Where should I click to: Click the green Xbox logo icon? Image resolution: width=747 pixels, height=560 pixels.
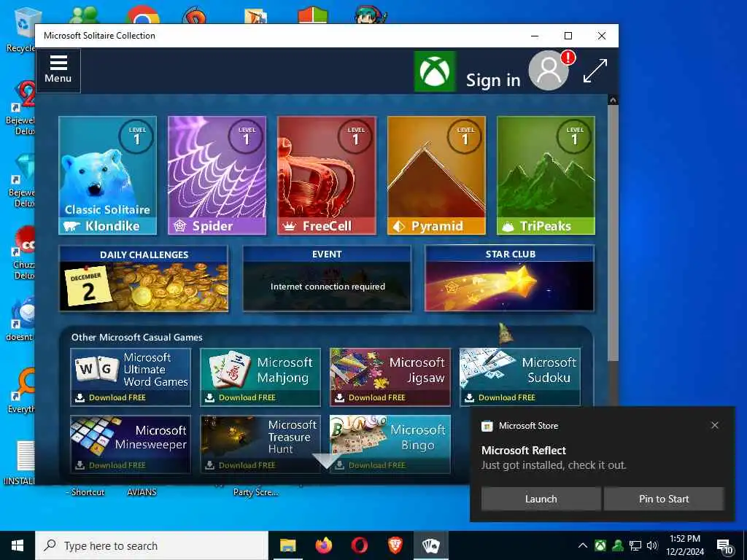435,72
